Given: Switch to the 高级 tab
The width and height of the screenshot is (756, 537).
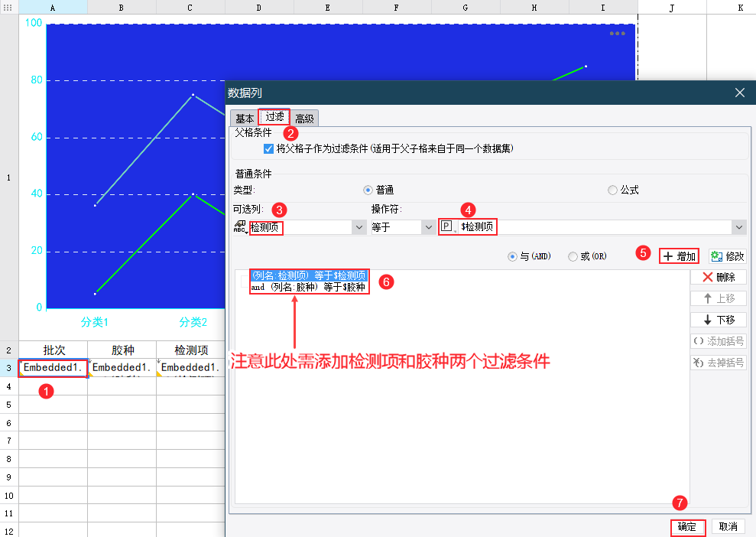Looking at the screenshot, I should (x=304, y=119).
